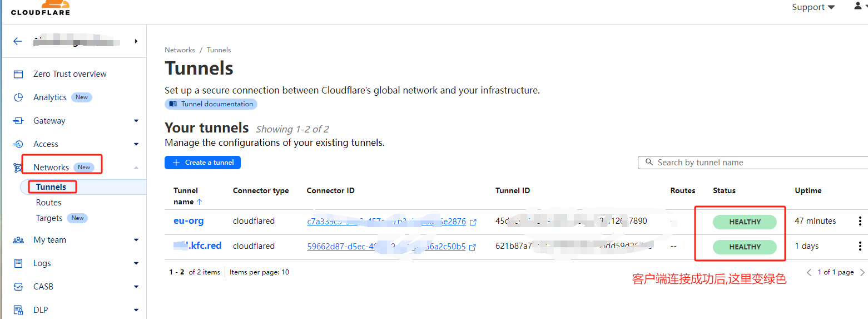Screen dimensions: 868x319
Task: Click the user account icon
Action: click(x=857, y=6)
